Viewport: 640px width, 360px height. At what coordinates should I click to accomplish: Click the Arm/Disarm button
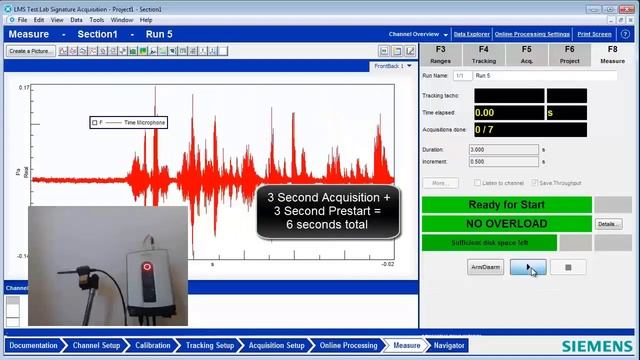(485, 267)
